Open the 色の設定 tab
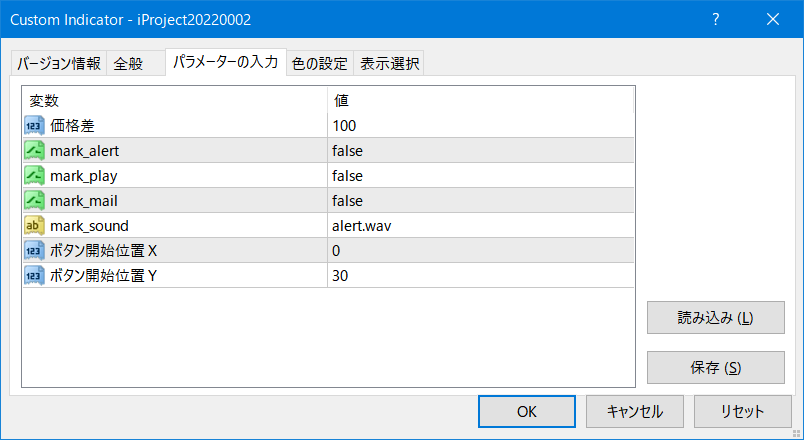The height and width of the screenshot is (440, 804). click(319, 64)
